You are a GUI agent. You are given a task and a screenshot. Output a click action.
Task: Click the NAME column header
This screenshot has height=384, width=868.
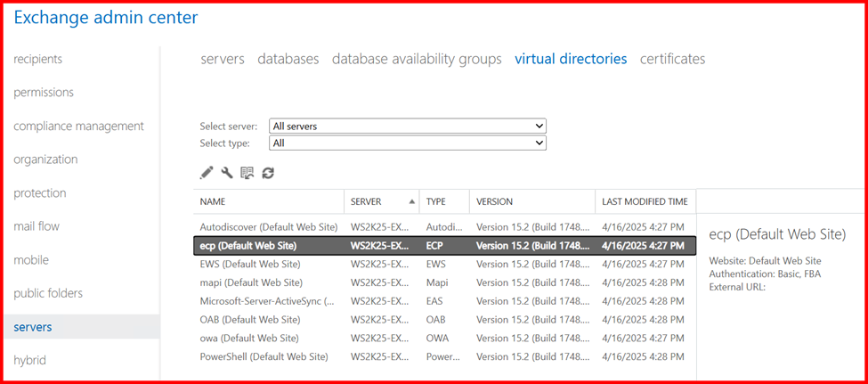213,201
